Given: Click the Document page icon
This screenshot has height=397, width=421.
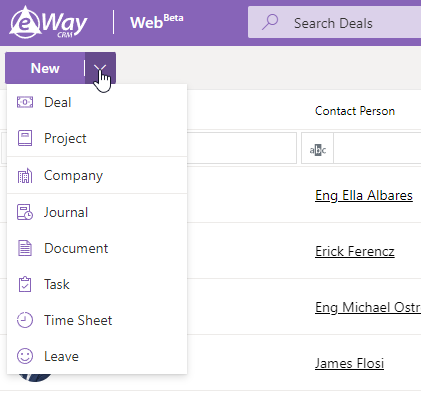Looking at the screenshot, I should (x=25, y=248).
